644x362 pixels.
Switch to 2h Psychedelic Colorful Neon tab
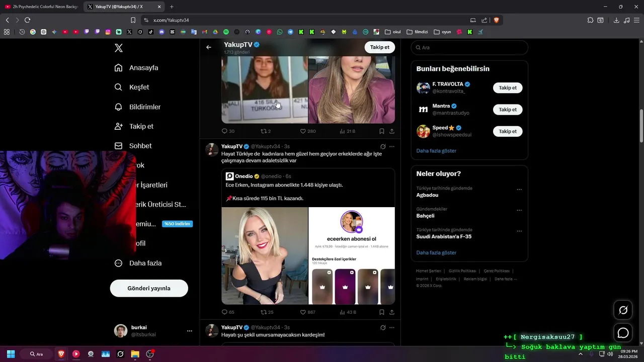pos(41,7)
